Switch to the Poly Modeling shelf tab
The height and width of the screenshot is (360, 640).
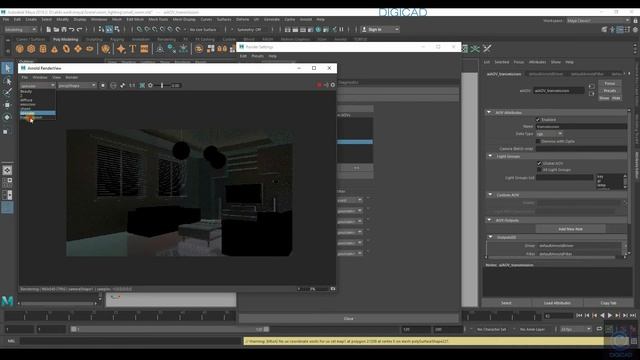[x=65, y=39]
